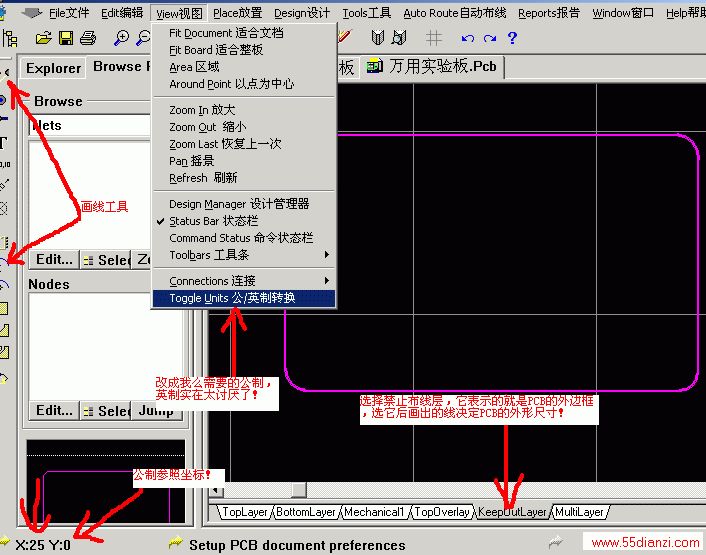Select the lower Place Arc tool
Image resolution: width=706 pixels, height=555 pixels.
coord(4,284)
